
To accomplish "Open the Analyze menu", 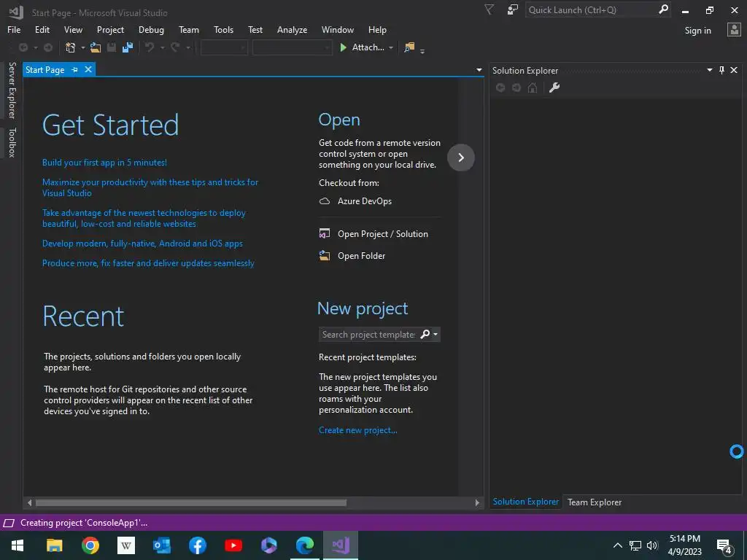I will coord(292,29).
